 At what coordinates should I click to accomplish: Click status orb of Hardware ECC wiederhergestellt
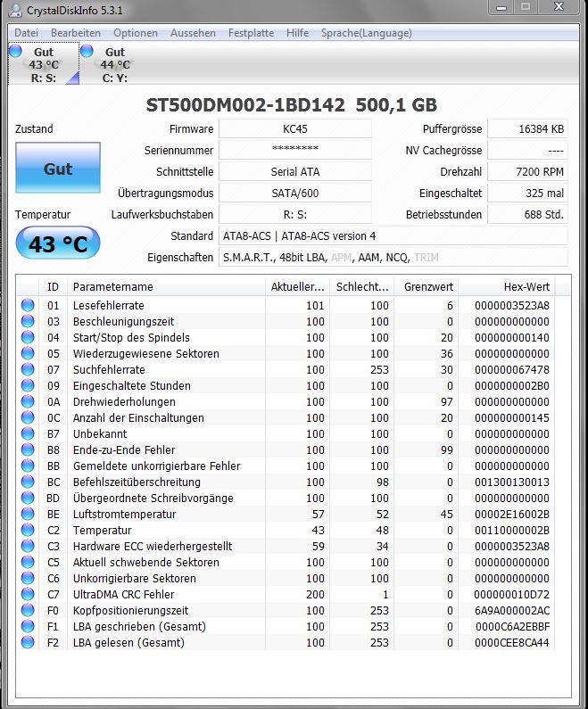(28, 546)
